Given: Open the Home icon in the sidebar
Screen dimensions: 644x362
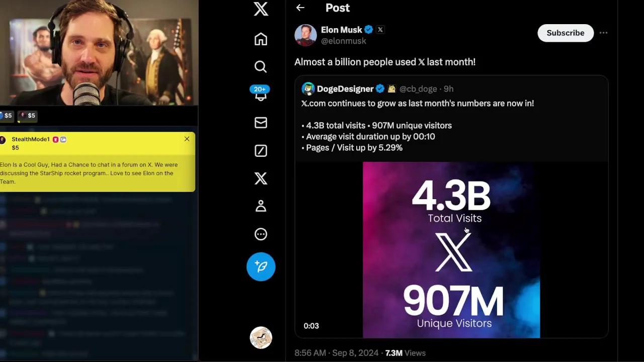Looking at the screenshot, I should 261,39.
